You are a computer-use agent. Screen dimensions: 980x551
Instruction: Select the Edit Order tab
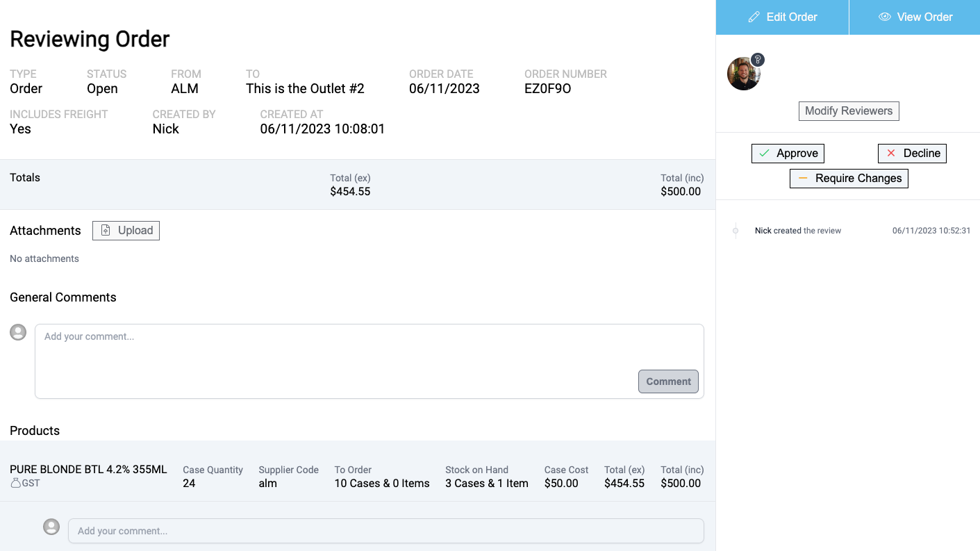(782, 17)
